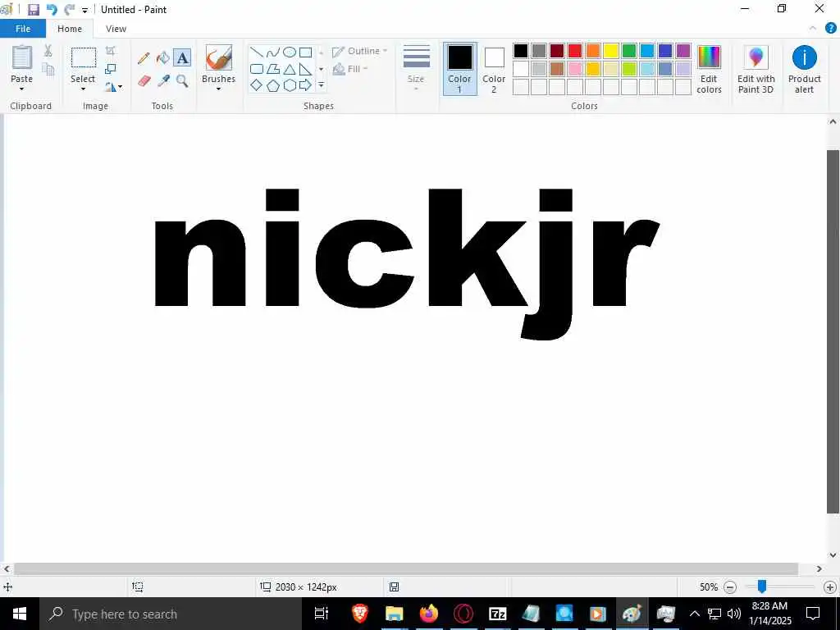
Task: Click Edit with Paint 3D button
Action: 756,70
